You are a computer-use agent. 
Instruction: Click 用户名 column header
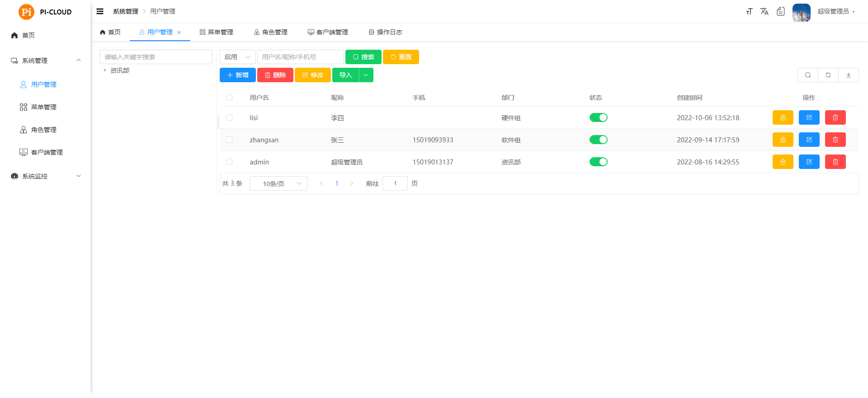pos(259,98)
